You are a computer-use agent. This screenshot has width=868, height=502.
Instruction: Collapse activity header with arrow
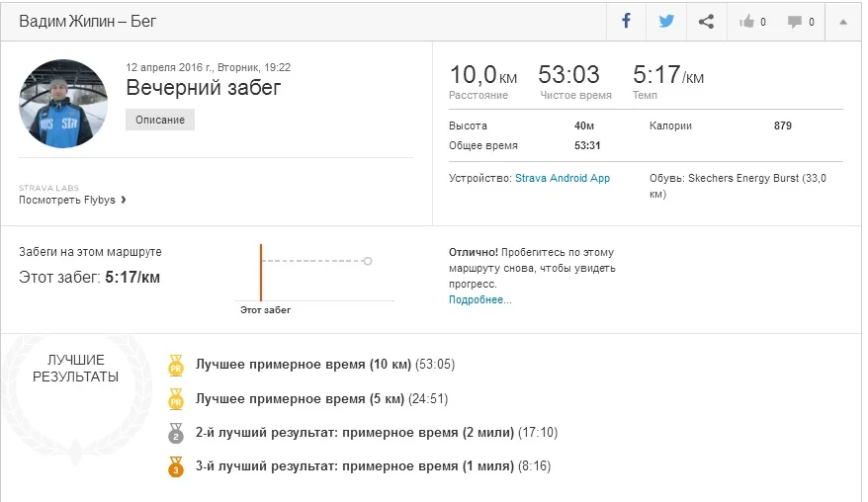(843, 22)
